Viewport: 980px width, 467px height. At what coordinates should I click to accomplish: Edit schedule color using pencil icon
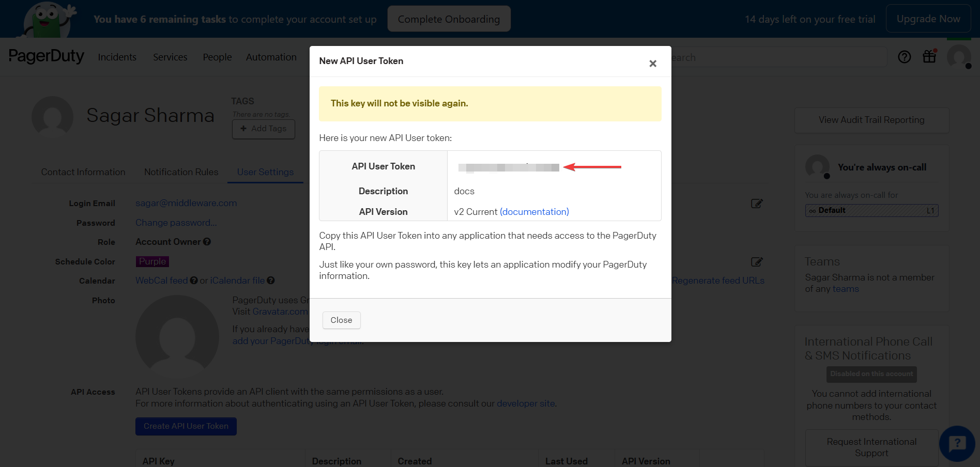tap(757, 261)
